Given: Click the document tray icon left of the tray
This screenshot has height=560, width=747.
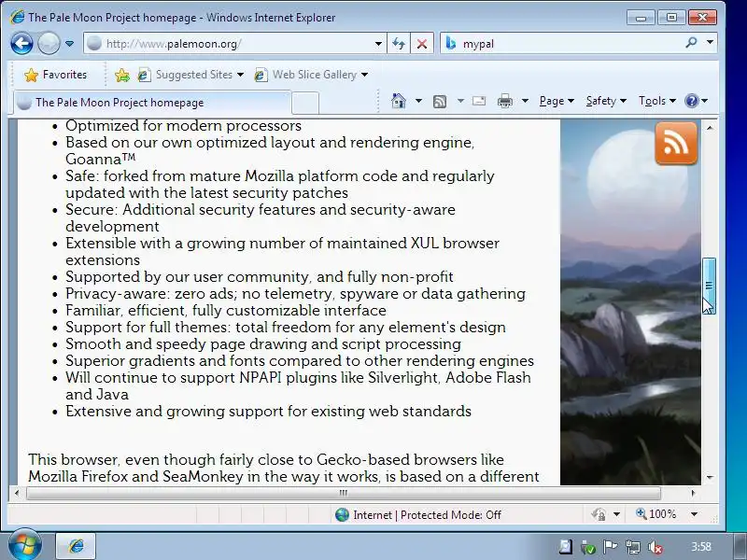Looking at the screenshot, I should 566,547.
